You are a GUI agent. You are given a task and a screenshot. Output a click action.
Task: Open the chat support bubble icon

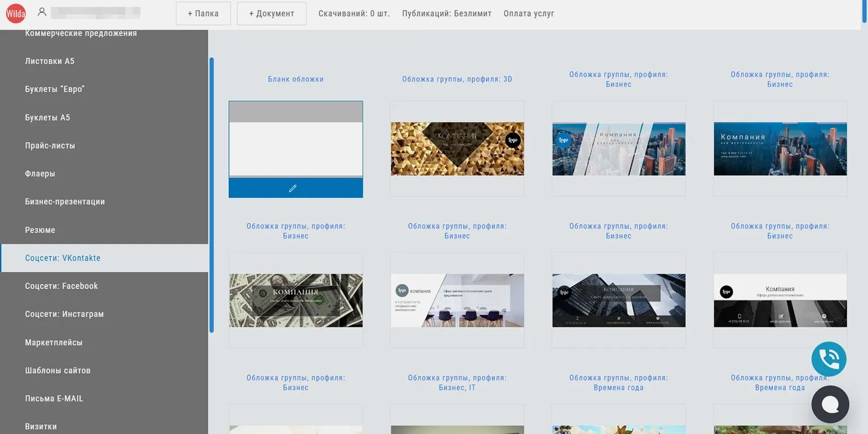(830, 404)
